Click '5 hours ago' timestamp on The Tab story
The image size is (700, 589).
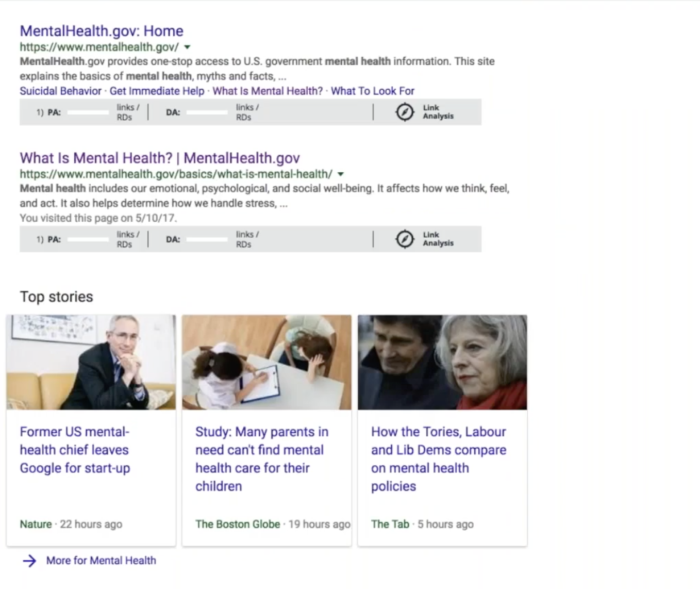coord(445,524)
